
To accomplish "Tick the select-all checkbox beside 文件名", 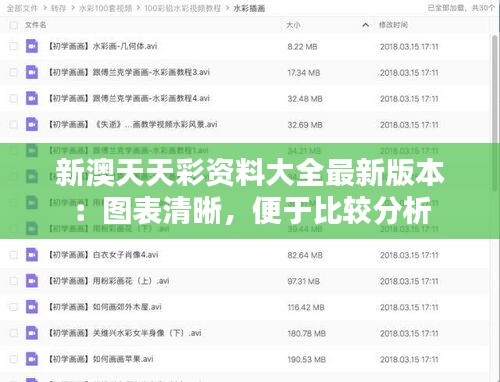I will (13, 25).
